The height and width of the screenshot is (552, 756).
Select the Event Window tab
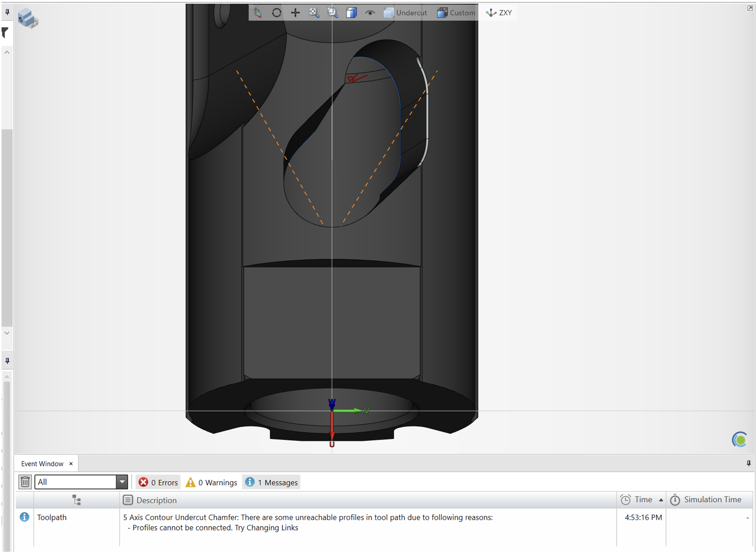tap(42, 464)
